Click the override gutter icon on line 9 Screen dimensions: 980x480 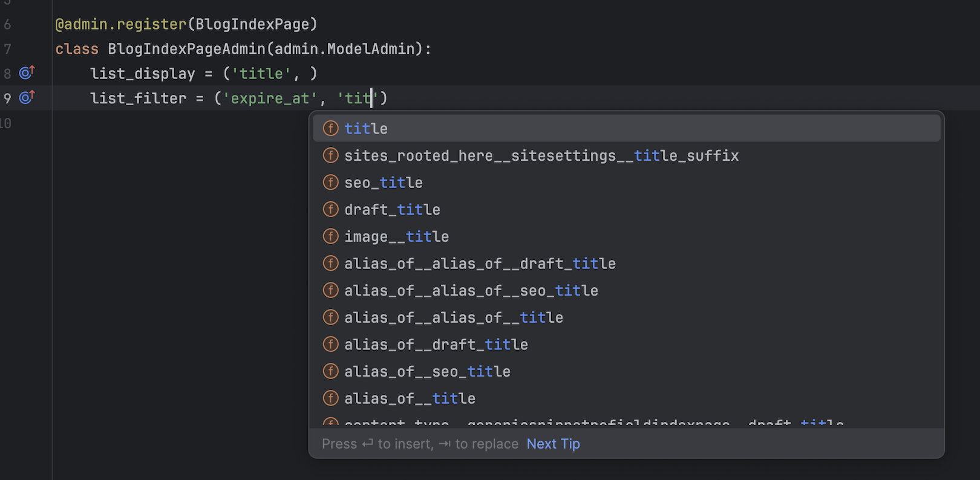pos(27,97)
